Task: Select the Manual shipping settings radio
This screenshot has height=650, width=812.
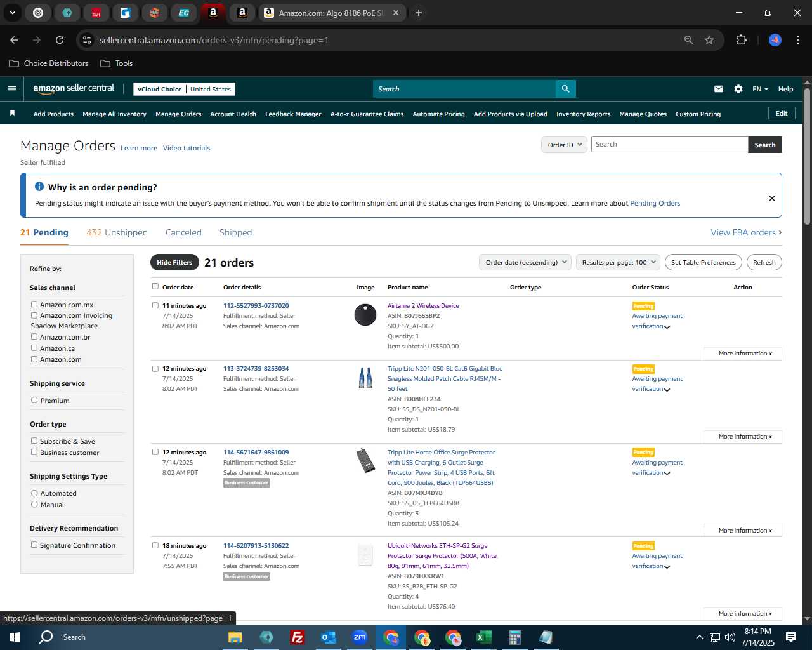Action: pos(34,504)
